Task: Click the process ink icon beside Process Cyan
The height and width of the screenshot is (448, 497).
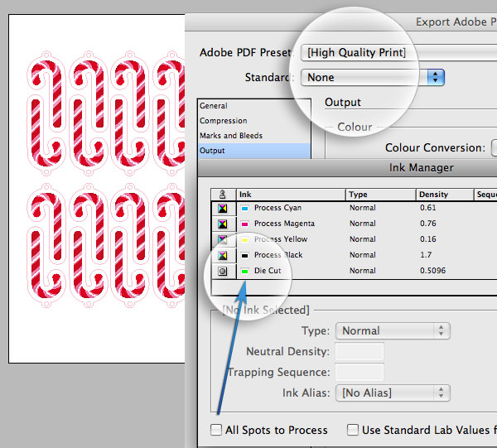Action: click(222, 209)
